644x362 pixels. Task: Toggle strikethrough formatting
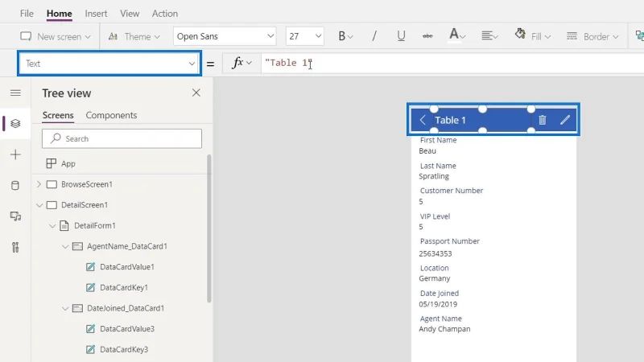pyautogui.click(x=427, y=36)
